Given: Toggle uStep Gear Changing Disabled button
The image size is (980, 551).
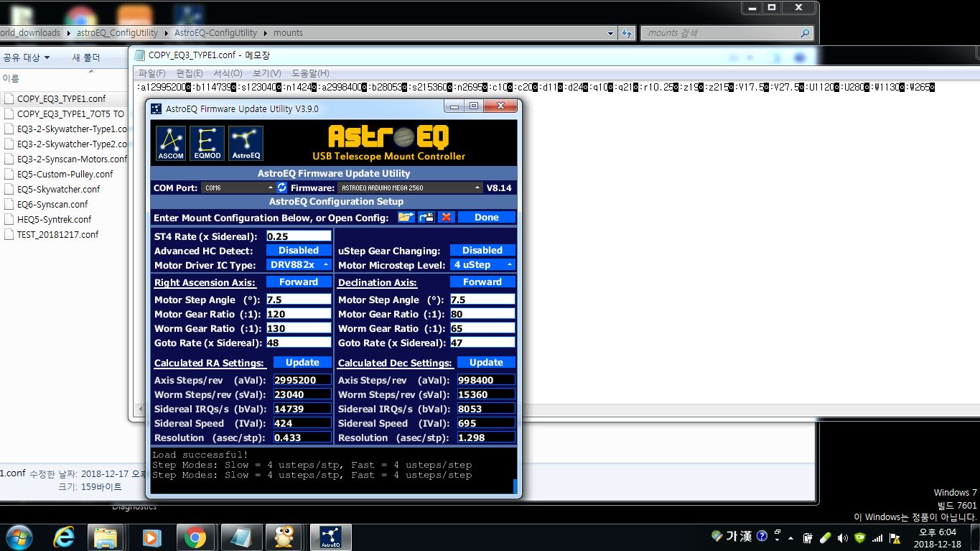Looking at the screenshot, I should 482,250.
